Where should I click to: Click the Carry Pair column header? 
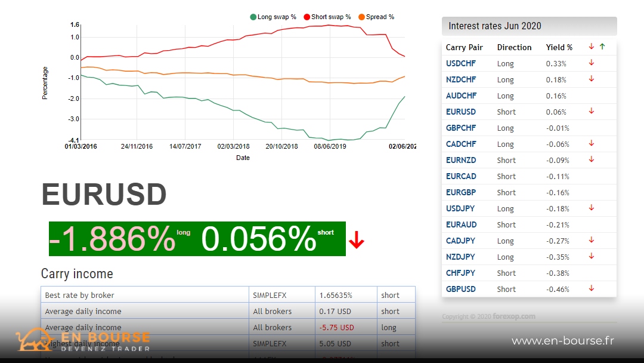click(464, 47)
